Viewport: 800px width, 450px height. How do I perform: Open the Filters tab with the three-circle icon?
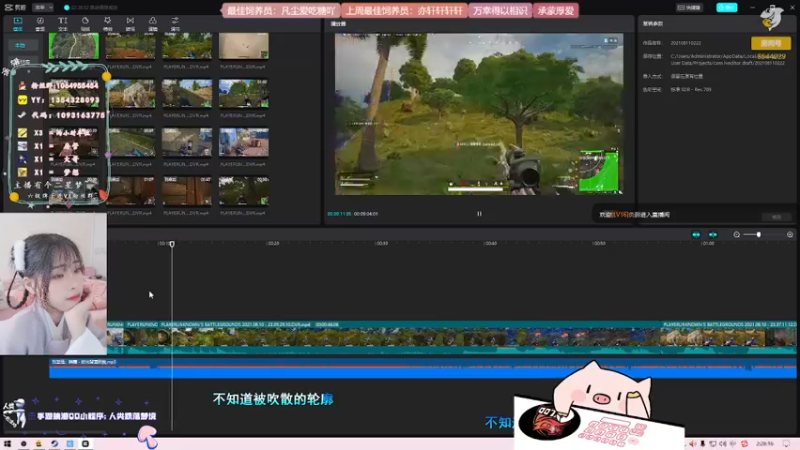pyautogui.click(x=153, y=23)
